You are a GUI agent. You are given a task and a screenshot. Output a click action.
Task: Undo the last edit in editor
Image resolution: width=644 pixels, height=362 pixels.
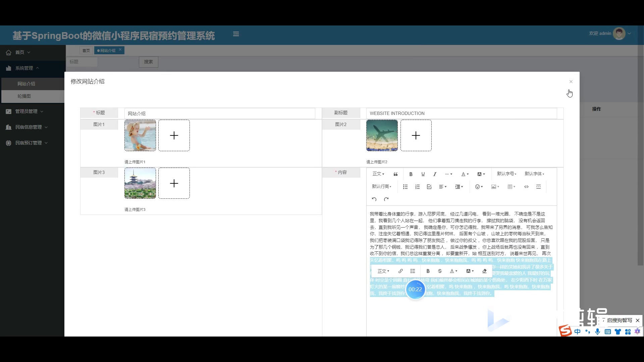click(374, 199)
